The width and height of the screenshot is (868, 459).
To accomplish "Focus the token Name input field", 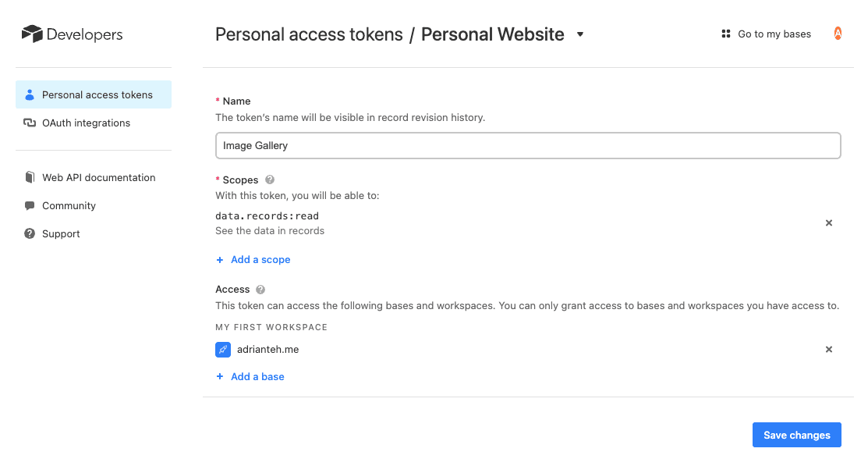I will click(528, 146).
